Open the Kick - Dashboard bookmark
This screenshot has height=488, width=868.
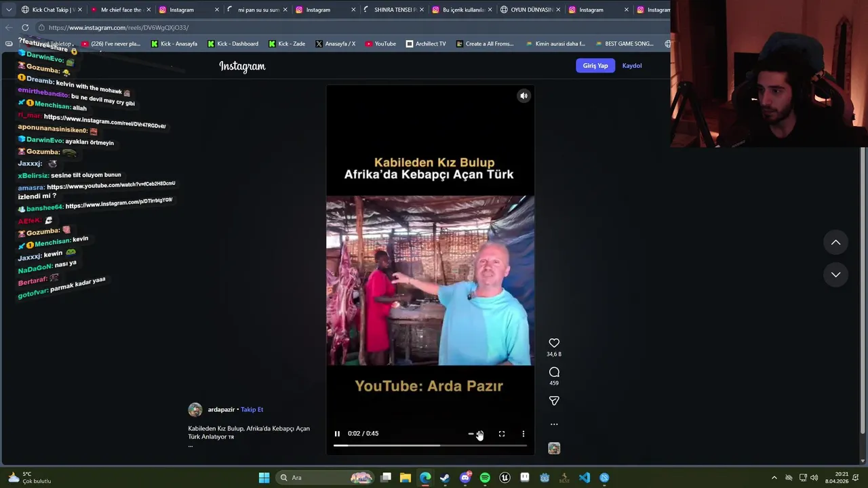[233, 43]
